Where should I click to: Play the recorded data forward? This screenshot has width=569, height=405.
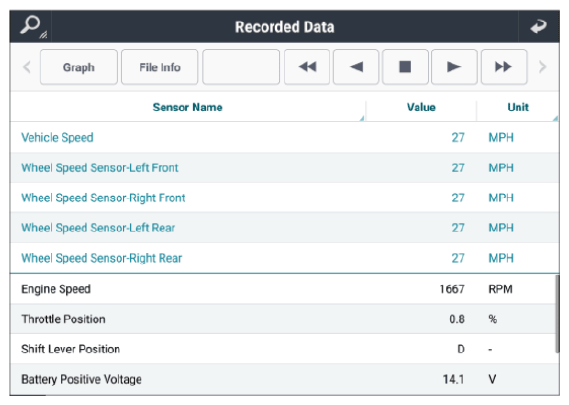[454, 67]
